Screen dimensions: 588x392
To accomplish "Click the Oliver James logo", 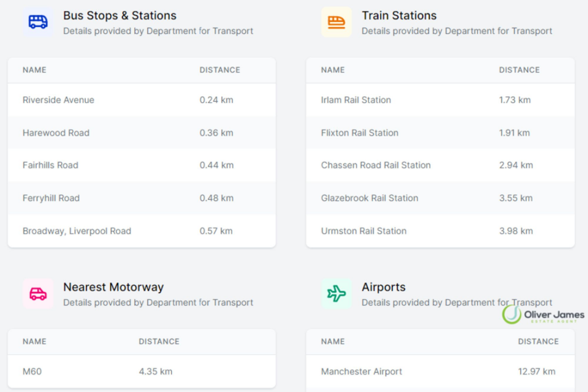I will (x=543, y=315).
